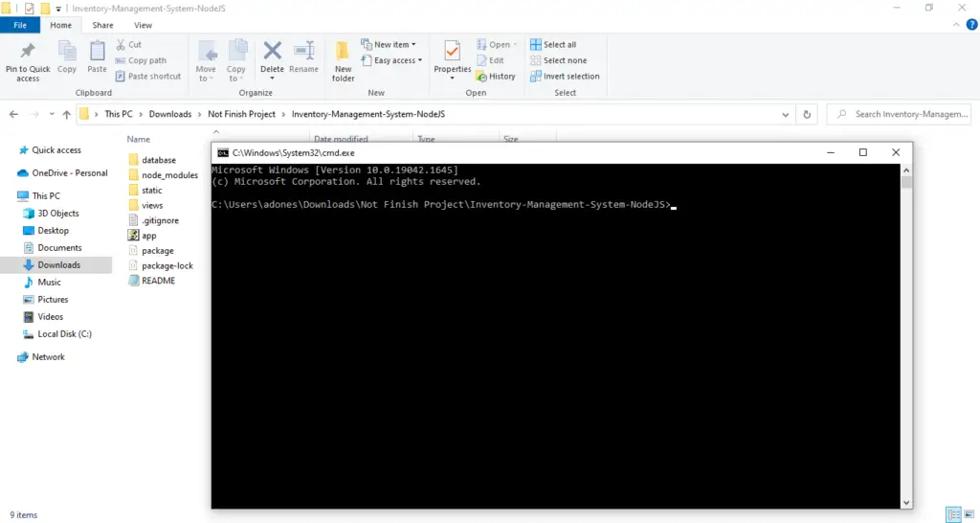Expand address bar history dropdown
The image size is (980, 523).
point(785,115)
